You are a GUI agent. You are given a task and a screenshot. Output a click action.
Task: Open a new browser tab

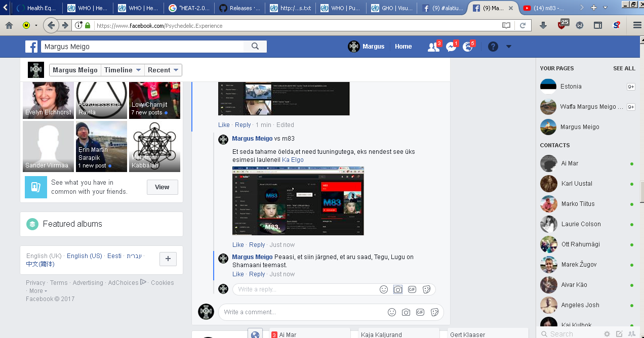pyautogui.click(x=594, y=8)
